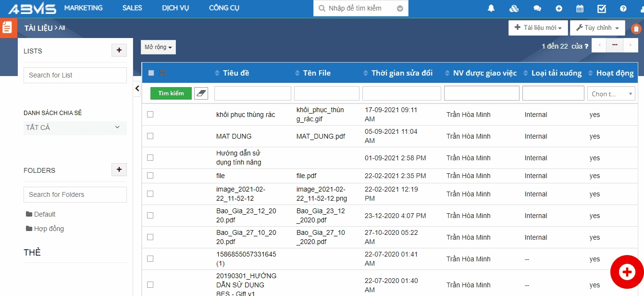This screenshot has height=296, width=644.
Task: Tick the checkbox for MAT DUNG row
Action: [150, 136]
